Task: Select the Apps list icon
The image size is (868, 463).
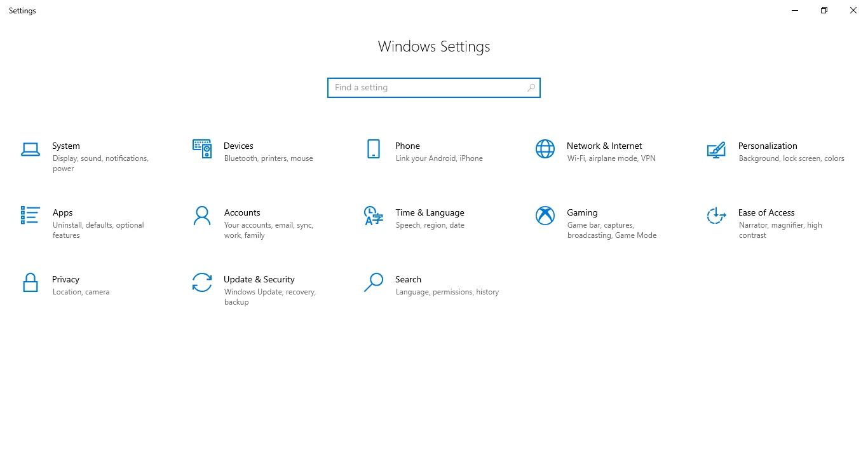Action: click(30, 216)
